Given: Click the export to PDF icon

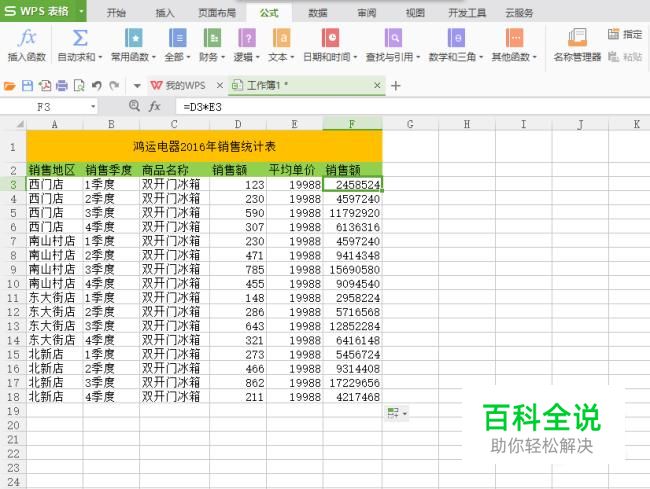Looking at the screenshot, I should 45,86.
